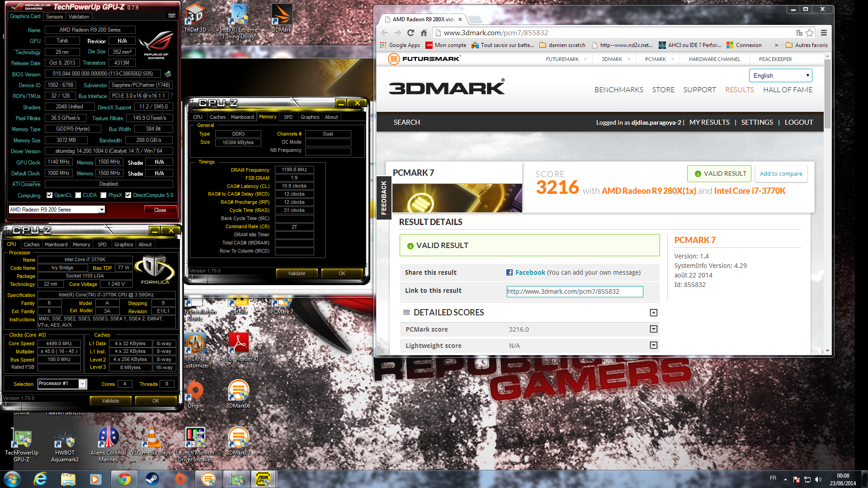This screenshot has width=868, height=488.
Task: Open HALL OF FAME on 3DMark site
Action: (x=788, y=89)
